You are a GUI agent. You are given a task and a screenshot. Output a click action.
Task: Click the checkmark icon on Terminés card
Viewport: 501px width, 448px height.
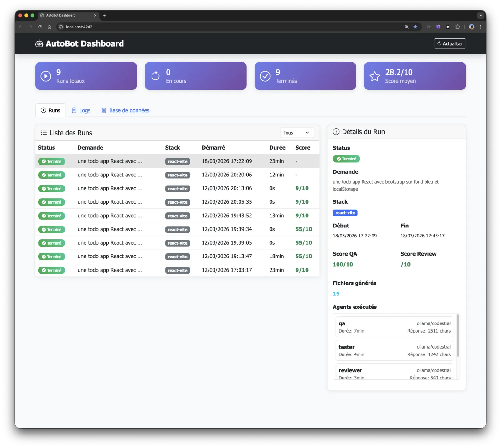pos(265,76)
